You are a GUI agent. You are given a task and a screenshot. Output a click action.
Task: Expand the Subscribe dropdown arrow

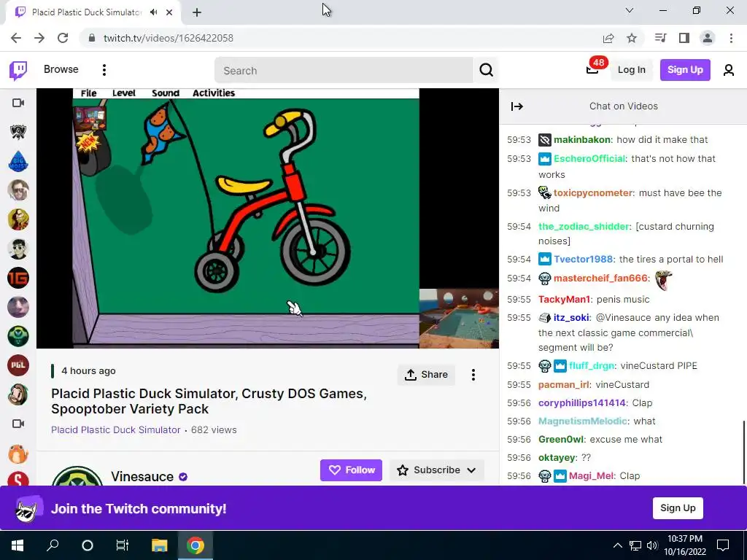click(472, 470)
